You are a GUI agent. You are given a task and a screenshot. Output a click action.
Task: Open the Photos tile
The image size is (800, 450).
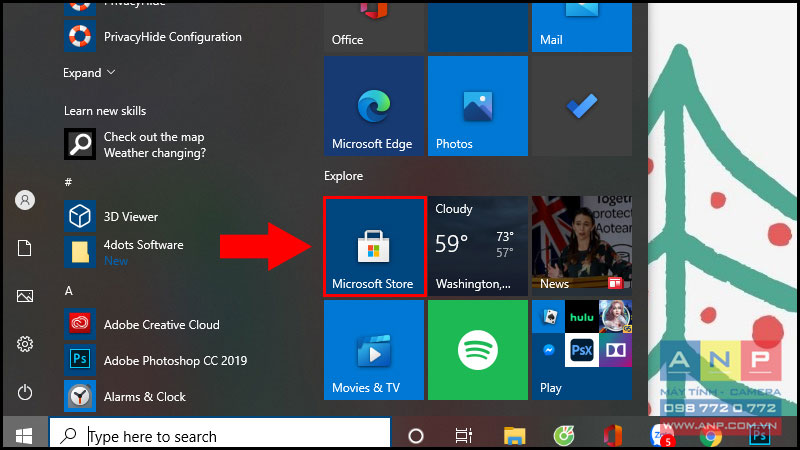(x=478, y=106)
